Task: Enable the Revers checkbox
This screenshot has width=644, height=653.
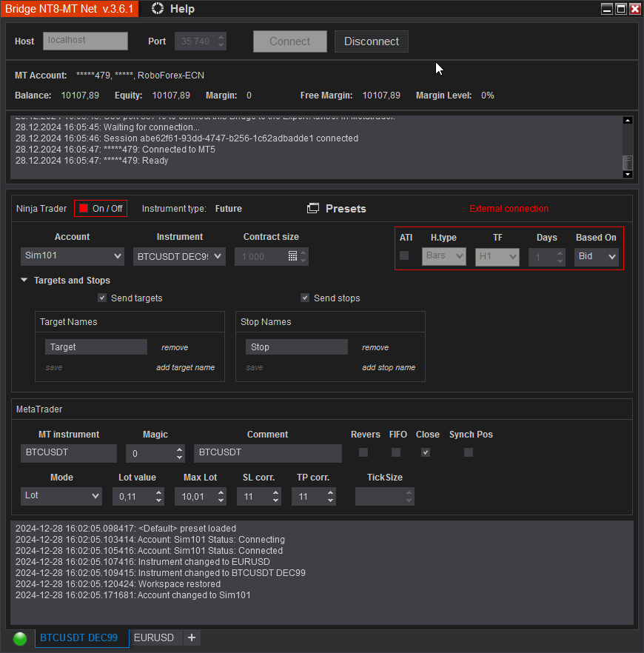Action: [363, 452]
